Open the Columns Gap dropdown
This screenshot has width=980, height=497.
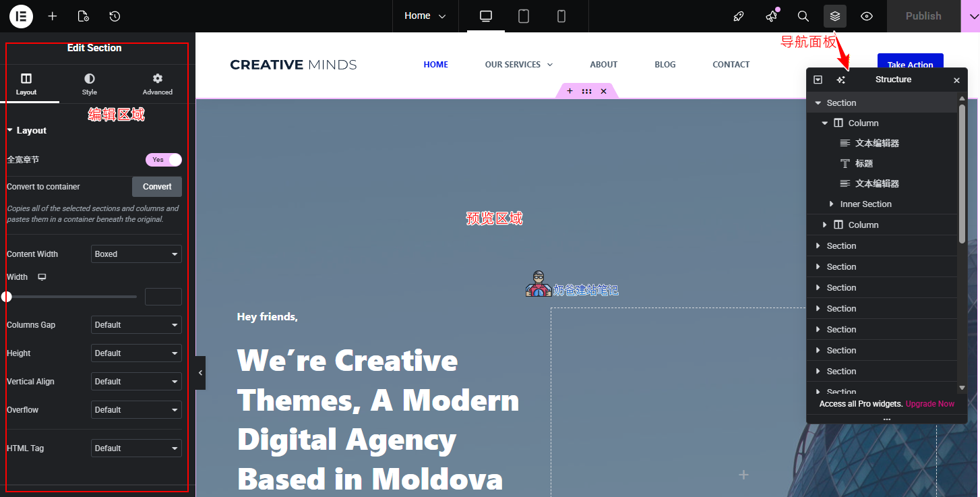[136, 324]
